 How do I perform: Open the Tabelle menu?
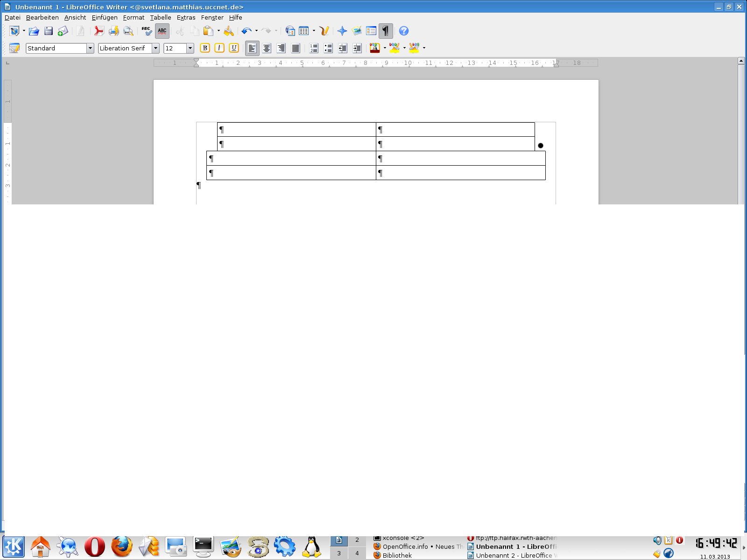[160, 18]
